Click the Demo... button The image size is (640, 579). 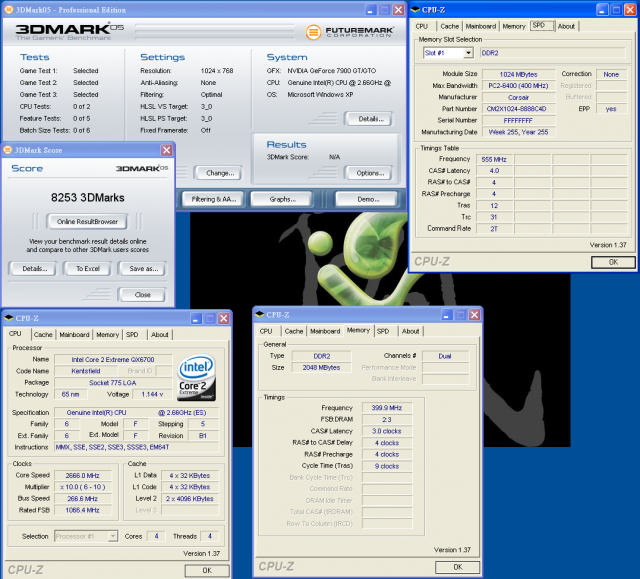368,199
